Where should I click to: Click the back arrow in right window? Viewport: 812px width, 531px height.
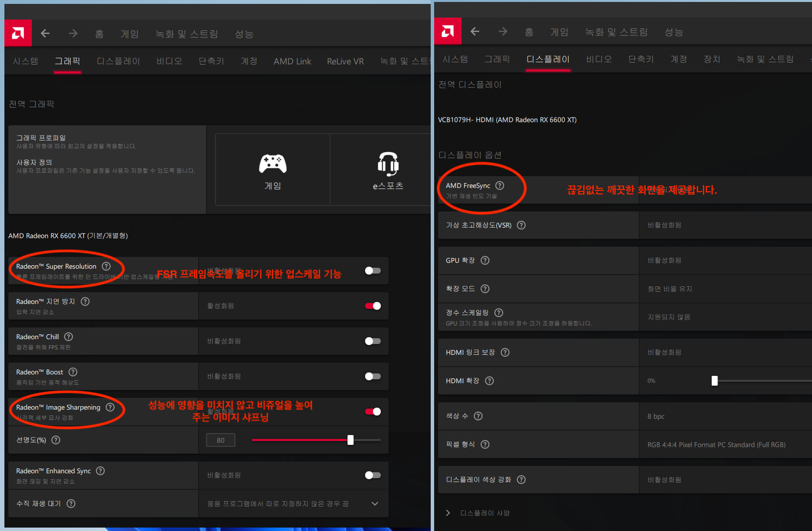[475, 31]
